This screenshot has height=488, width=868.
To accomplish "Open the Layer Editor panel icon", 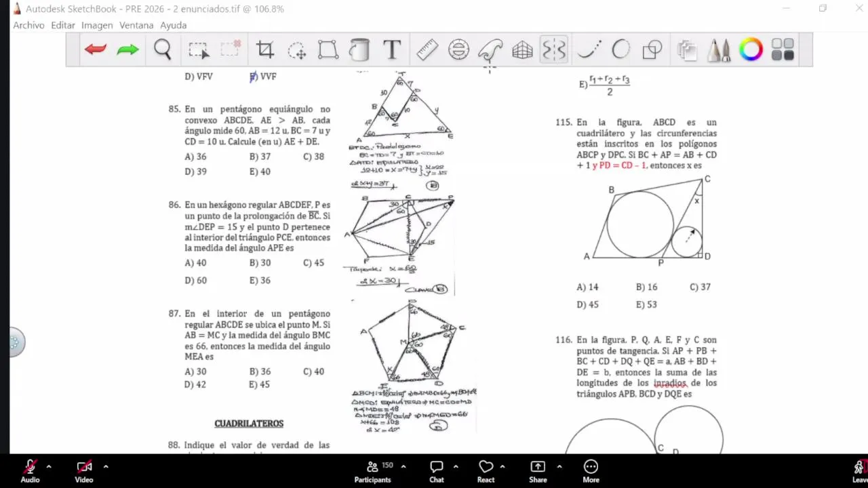I will coord(687,50).
